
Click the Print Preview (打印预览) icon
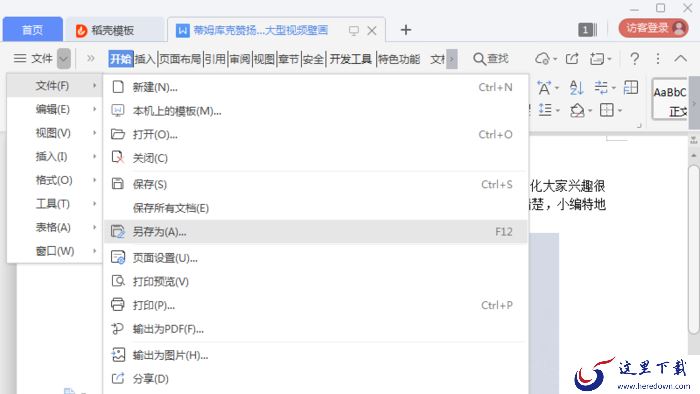click(x=118, y=281)
